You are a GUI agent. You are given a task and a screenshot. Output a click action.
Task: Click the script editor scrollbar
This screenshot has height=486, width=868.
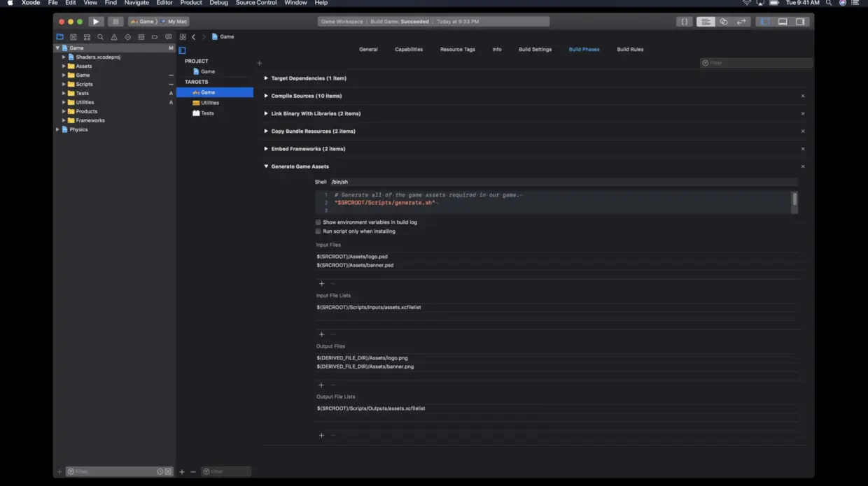[794, 199]
